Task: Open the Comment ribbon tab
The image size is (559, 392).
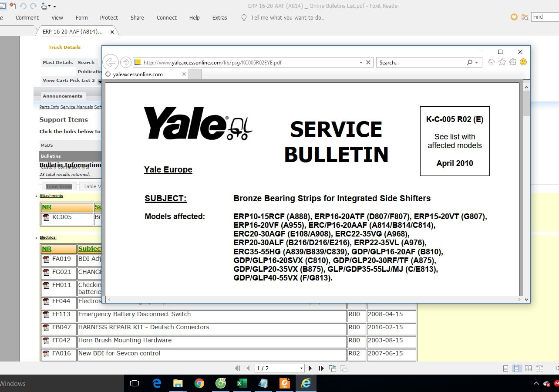Action: (27, 18)
